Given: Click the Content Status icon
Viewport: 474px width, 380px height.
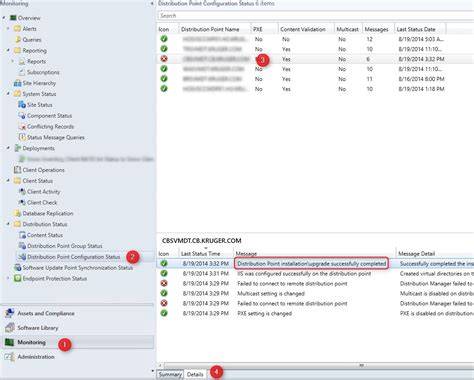Looking at the screenshot, I should 22,235.
